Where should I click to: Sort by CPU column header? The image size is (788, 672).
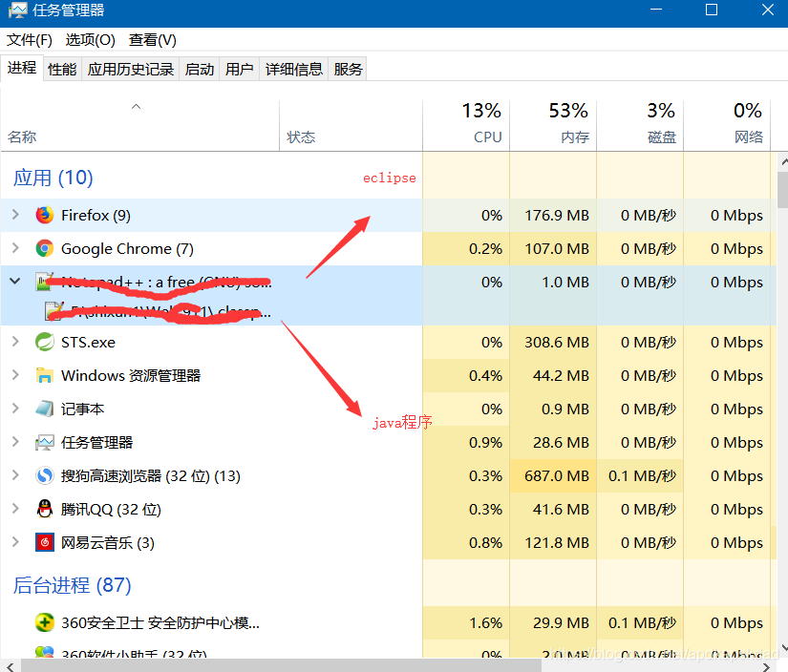point(466,126)
